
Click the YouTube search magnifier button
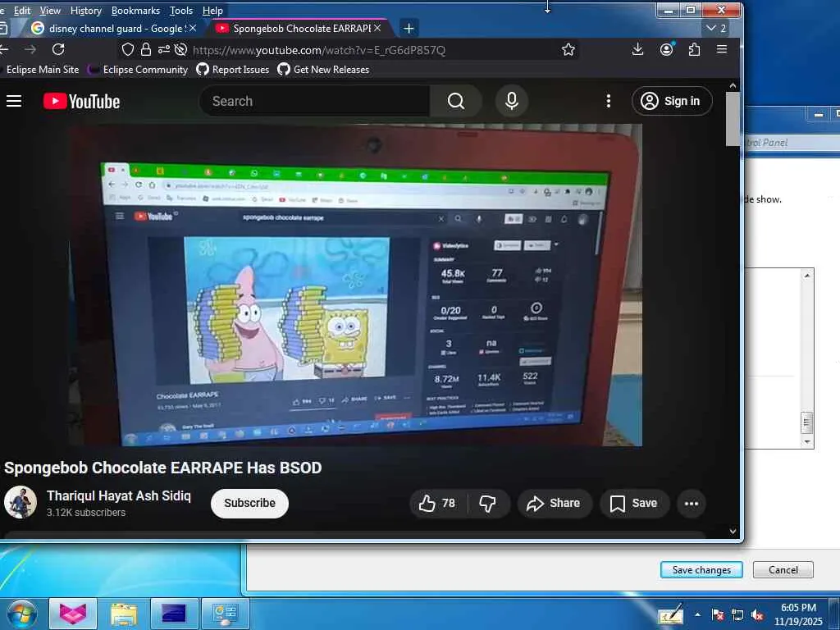pos(456,101)
